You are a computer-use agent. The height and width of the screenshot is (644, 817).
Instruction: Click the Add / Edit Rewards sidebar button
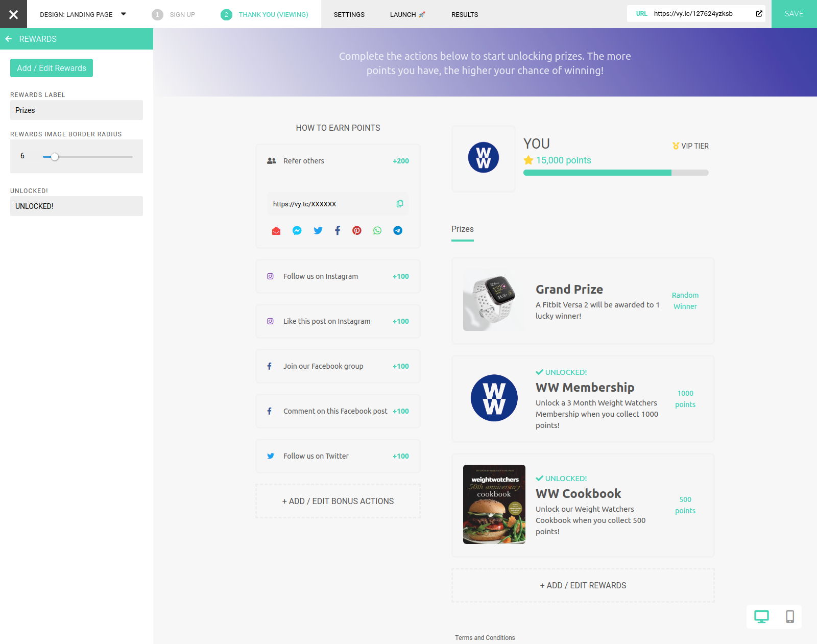52,68
